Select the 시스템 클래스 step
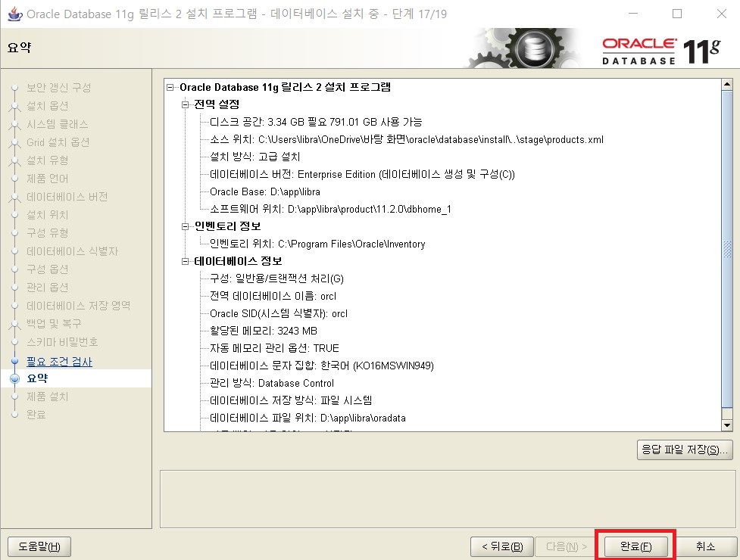This screenshot has height=560, width=740. click(57, 124)
